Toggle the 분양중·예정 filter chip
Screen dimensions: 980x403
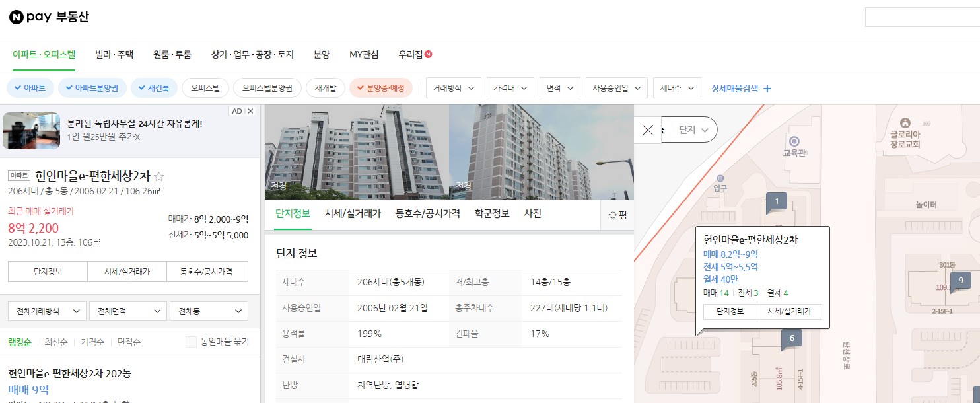(381, 88)
